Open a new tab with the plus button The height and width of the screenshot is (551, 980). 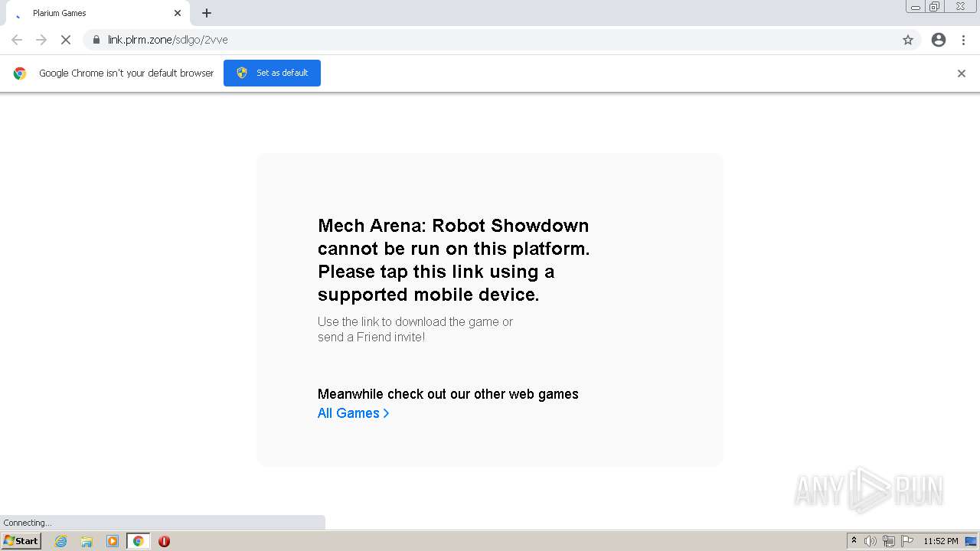(x=207, y=13)
